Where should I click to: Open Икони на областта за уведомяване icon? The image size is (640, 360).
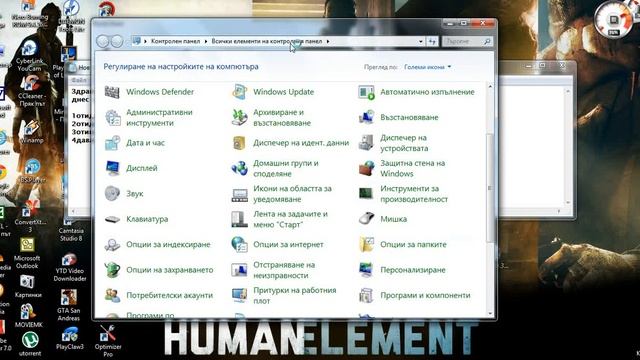(x=240, y=194)
